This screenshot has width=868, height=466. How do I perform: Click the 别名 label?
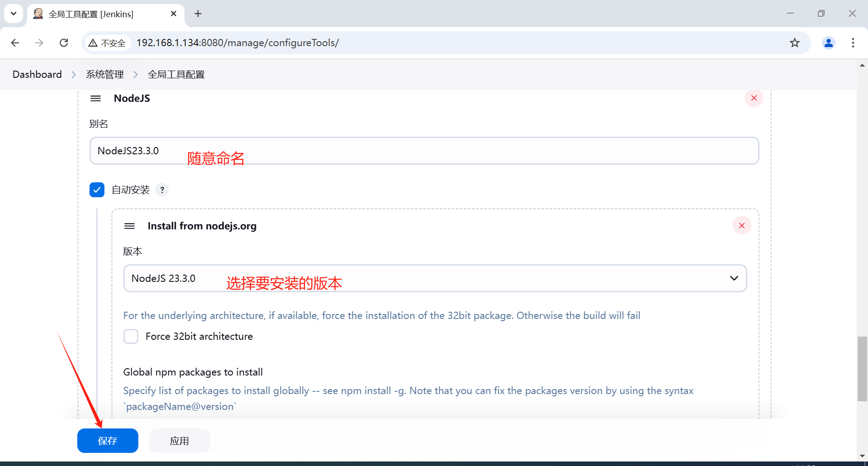(99, 124)
